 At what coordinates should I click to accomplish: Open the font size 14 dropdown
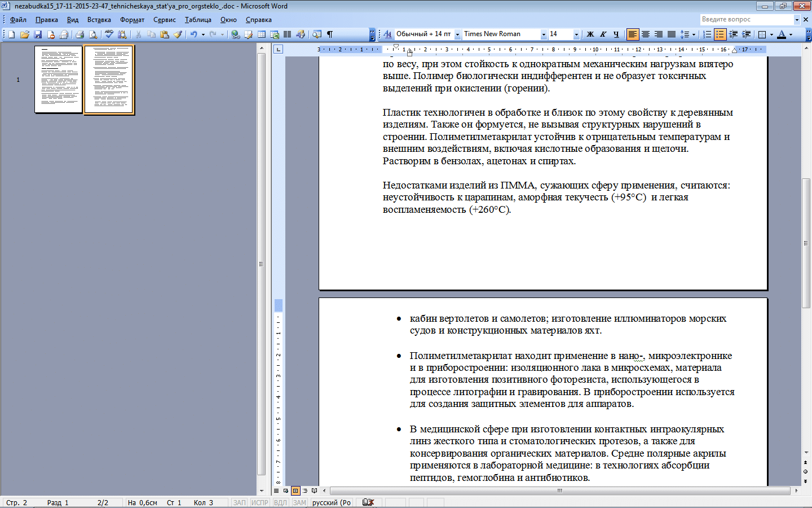(576, 34)
